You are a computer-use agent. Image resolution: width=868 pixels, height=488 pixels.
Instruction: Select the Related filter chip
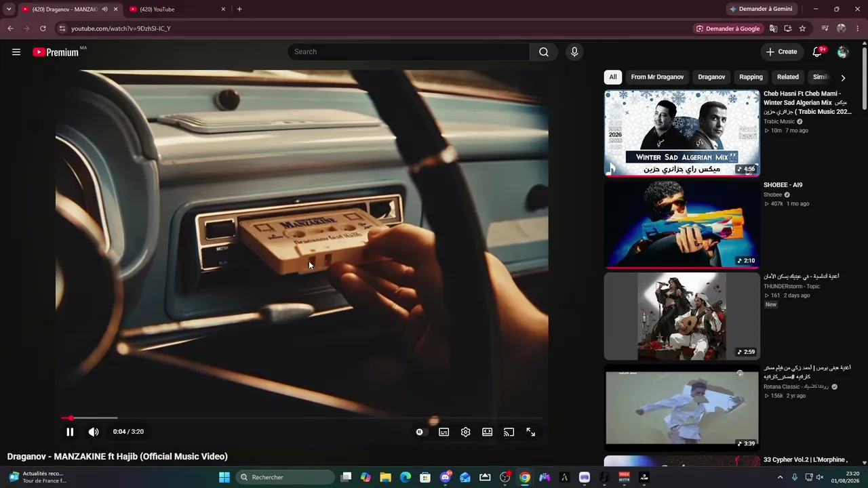788,77
